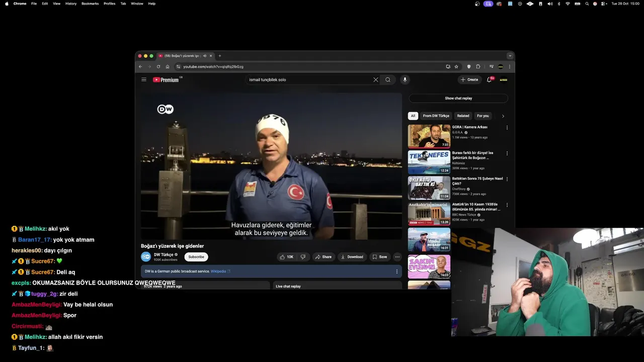Open options for Atatürk'ün 10 Kasım video
The image size is (644, 362).
(x=507, y=205)
